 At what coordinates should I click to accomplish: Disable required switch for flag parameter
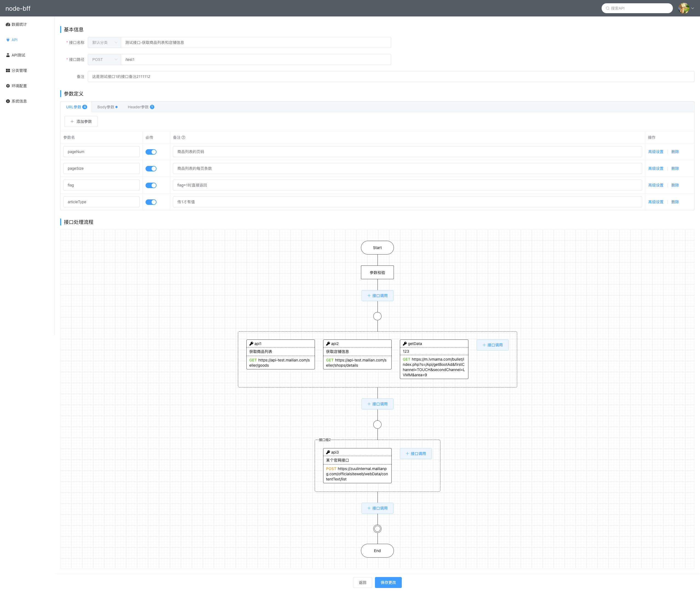(x=151, y=186)
